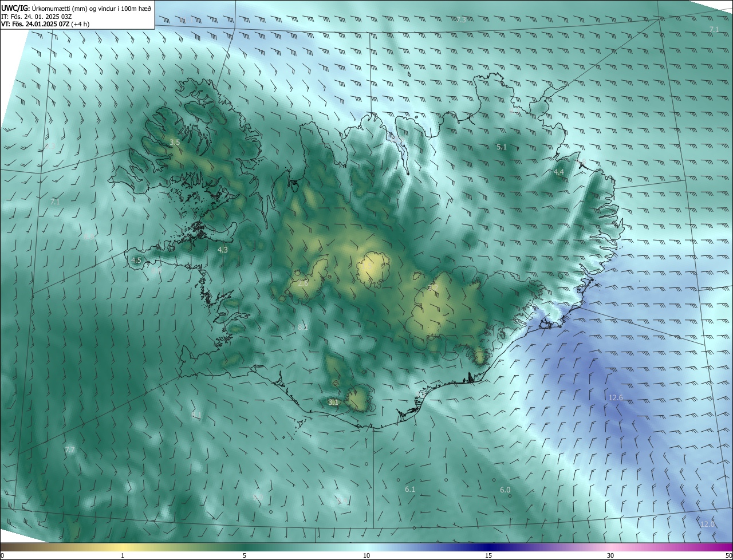Click the 7.7 value over the southwest ocean
This screenshot has height=560, width=733.
coord(69,450)
